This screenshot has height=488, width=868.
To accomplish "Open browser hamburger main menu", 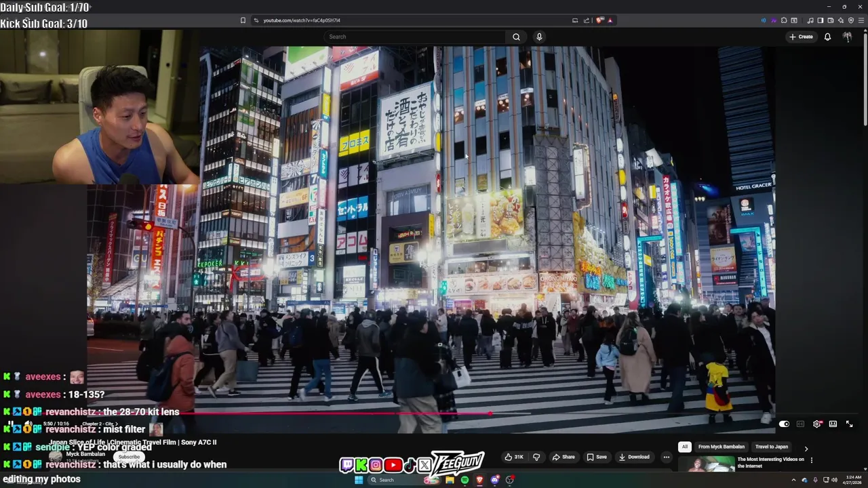I will pos(861,20).
